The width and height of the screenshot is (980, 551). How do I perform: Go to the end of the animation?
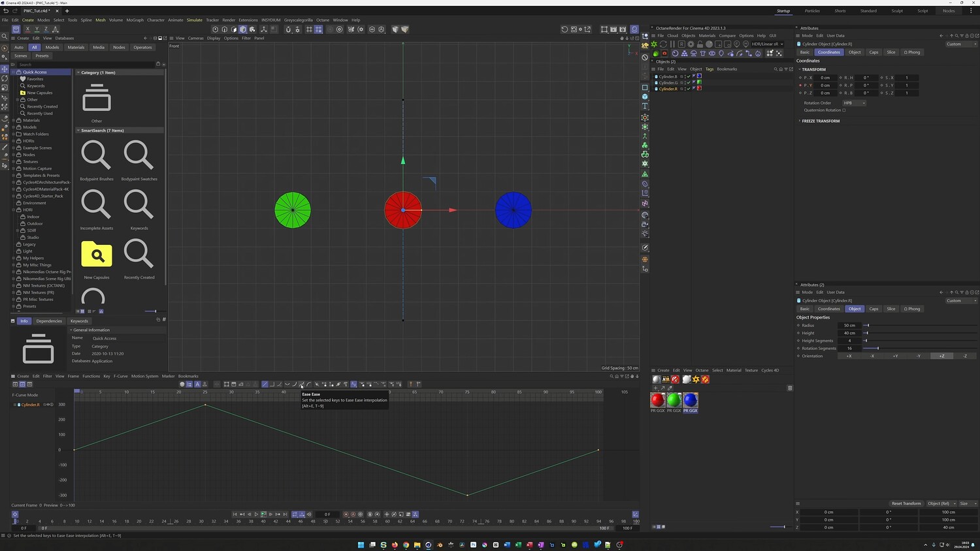click(285, 514)
